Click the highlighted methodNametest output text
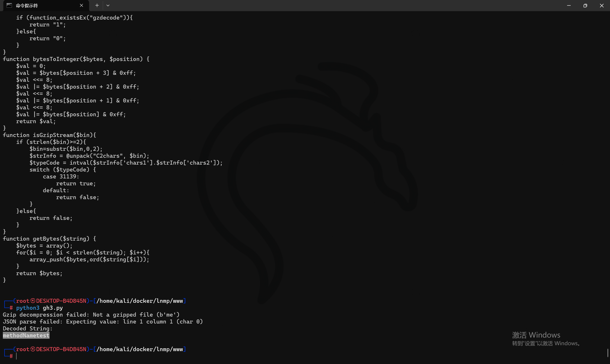610x364 pixels. pos(26,335)
